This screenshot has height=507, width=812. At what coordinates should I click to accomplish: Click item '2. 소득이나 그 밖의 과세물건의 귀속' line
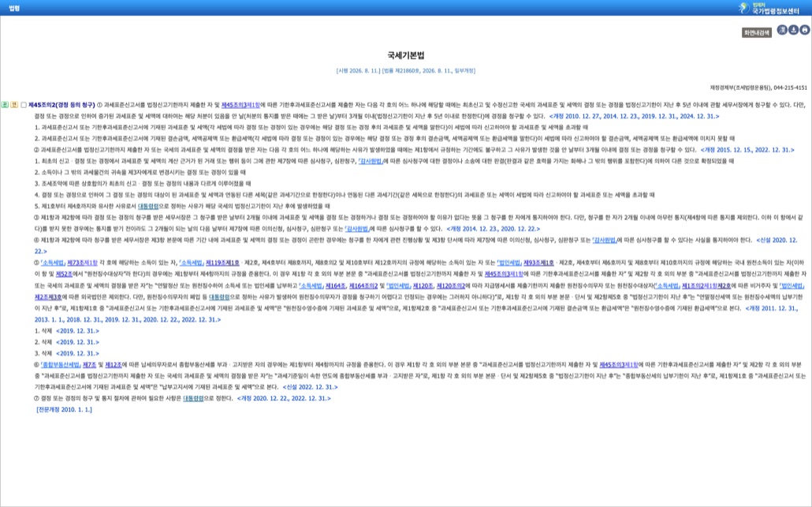[140, 173]
